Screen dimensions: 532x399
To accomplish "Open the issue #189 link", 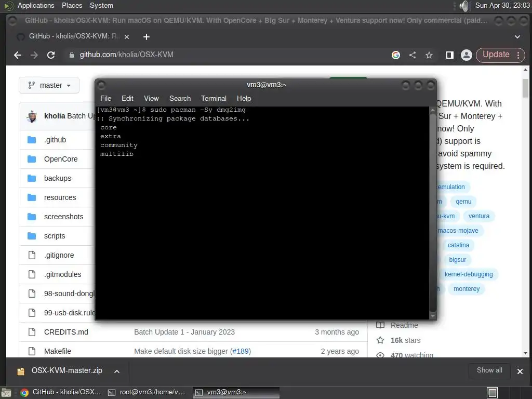I will (241, 351).
